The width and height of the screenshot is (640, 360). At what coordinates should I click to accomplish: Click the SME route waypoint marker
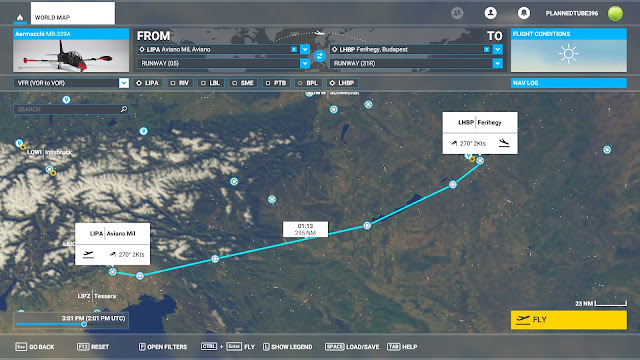367,225
